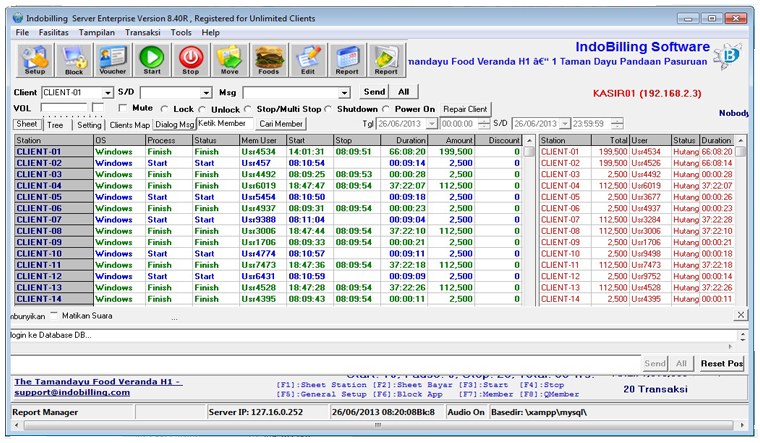
Task: Click the app icon in title bar
Action: pos(18,18)
